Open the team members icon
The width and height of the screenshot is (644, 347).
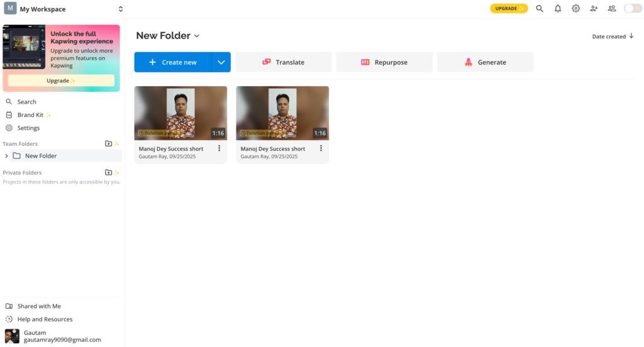(612, 9)
